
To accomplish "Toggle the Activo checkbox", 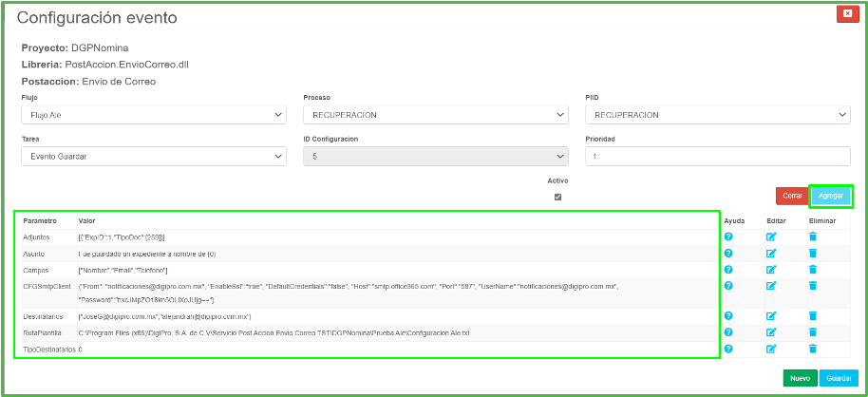I will point(557,197).
